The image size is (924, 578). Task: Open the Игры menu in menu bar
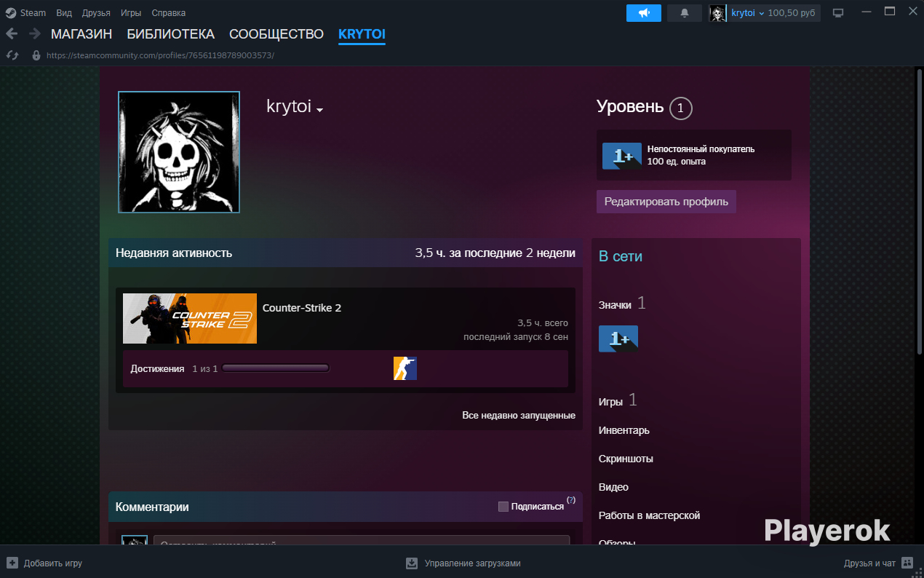(131, 13)
